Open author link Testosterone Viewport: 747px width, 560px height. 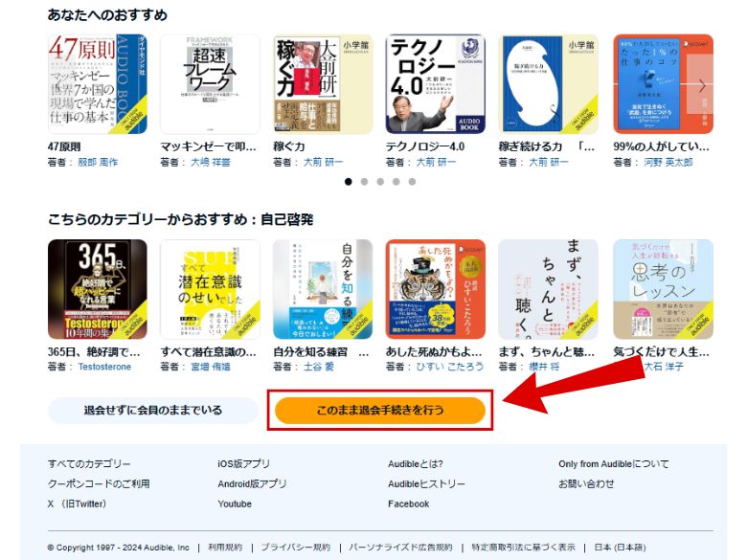pos(104,367)
